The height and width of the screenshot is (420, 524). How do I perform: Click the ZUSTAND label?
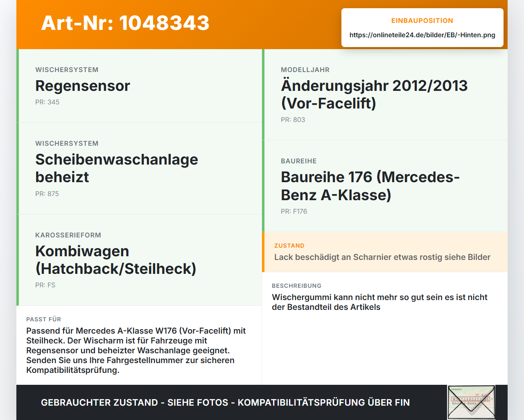[x=289, y=246]
